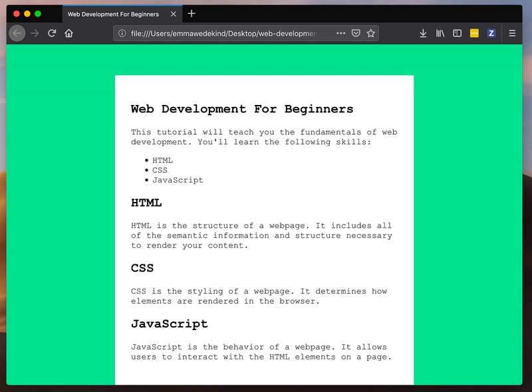Show site information icon in address bar
This screenshot has width=532, height=392.
[x=122, y=33]
